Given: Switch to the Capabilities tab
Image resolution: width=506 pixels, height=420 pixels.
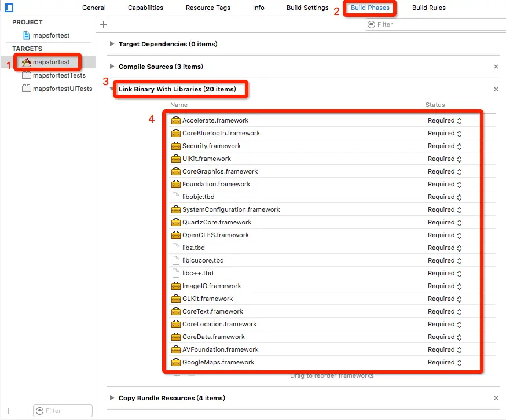Looking at the screenshot, I should click(145, 8).
